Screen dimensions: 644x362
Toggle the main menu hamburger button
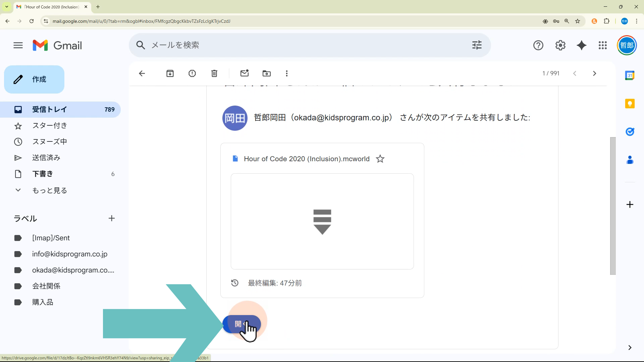pos(18,45)
